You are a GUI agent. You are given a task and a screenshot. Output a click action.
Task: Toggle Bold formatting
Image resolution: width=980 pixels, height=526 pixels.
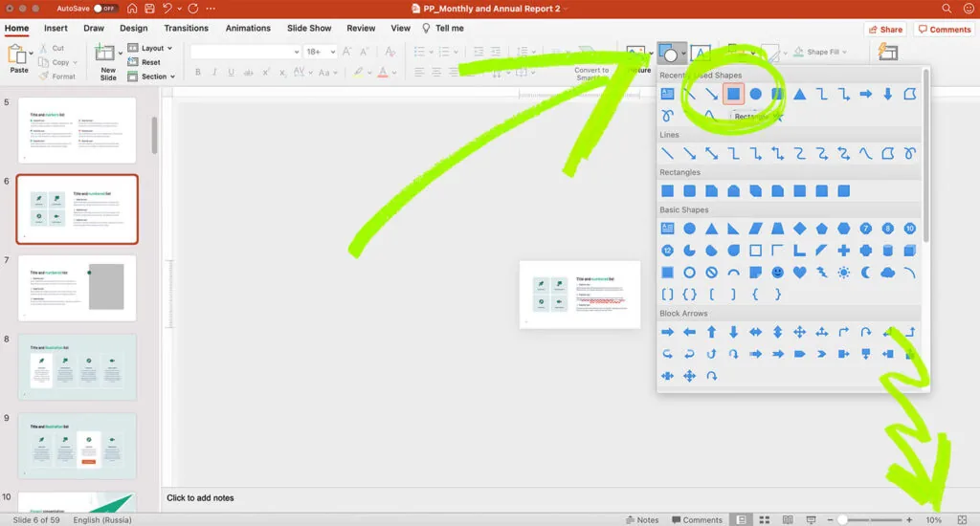(197, 73)
